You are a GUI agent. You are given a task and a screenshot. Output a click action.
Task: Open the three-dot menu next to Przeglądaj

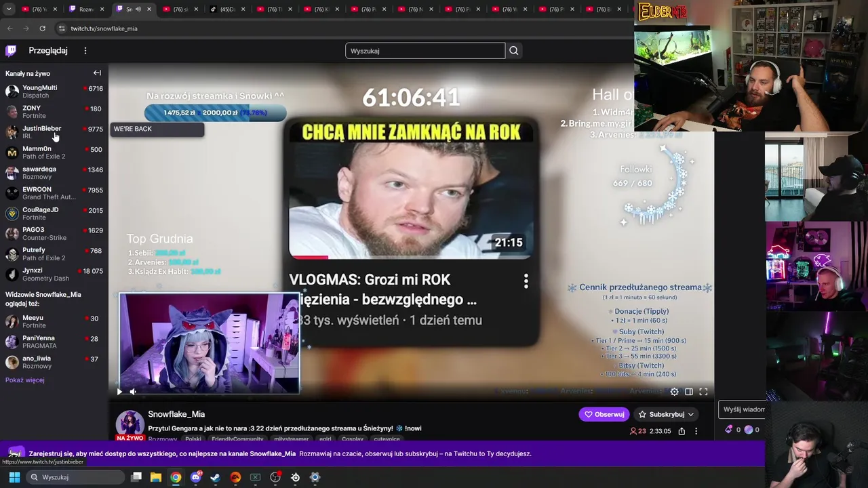[x=85, y=51]
